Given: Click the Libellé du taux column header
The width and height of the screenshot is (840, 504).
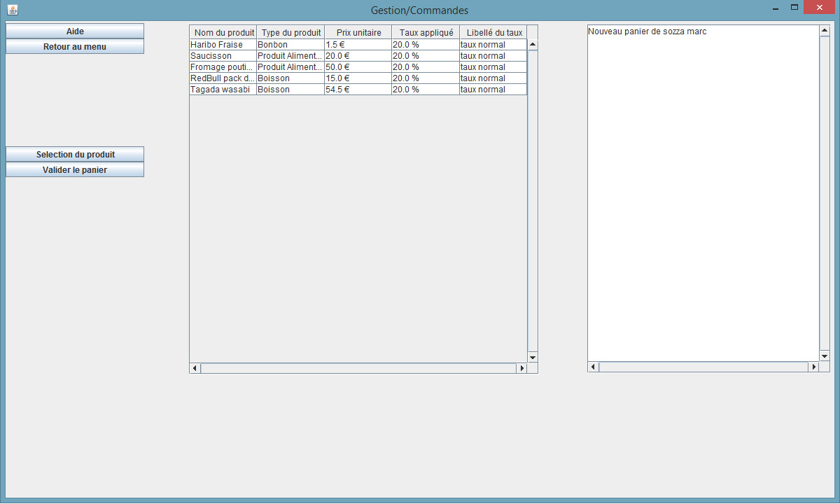Looking at the screenshot, I should coord(493,33).
